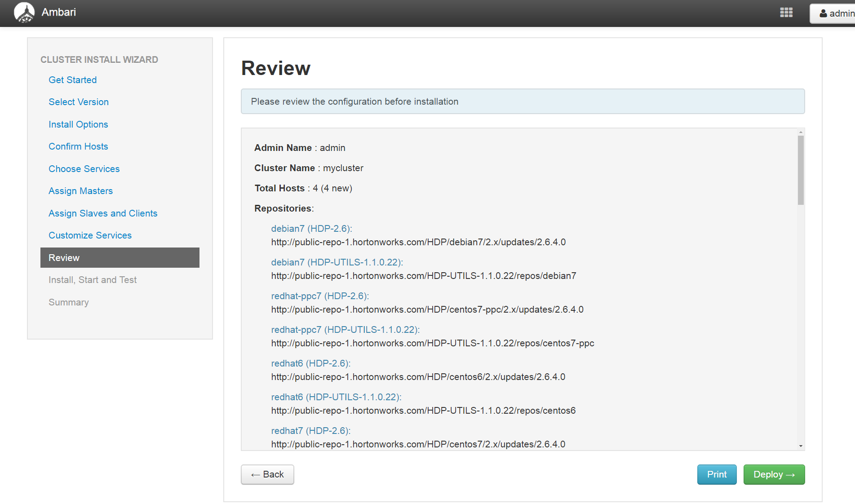Viewport: 855px width, 504px height.
Task: Open Confirm Hosts step
Action: point(78,146)
